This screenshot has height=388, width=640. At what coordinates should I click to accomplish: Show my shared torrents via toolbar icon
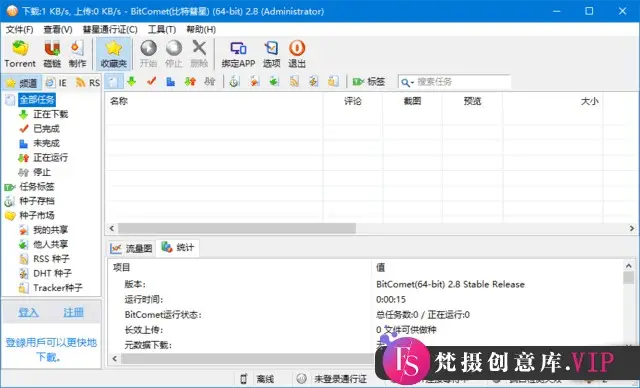click(254, 82)
